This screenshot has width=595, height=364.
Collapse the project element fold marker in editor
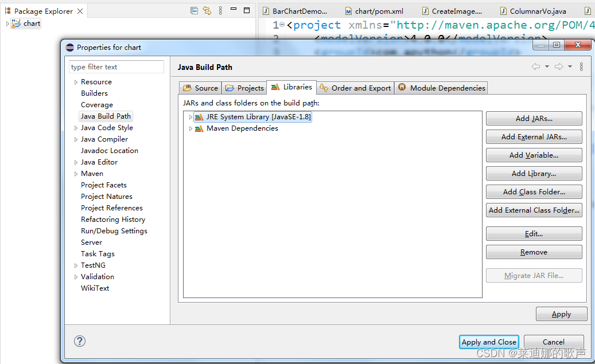pos(282,25)
